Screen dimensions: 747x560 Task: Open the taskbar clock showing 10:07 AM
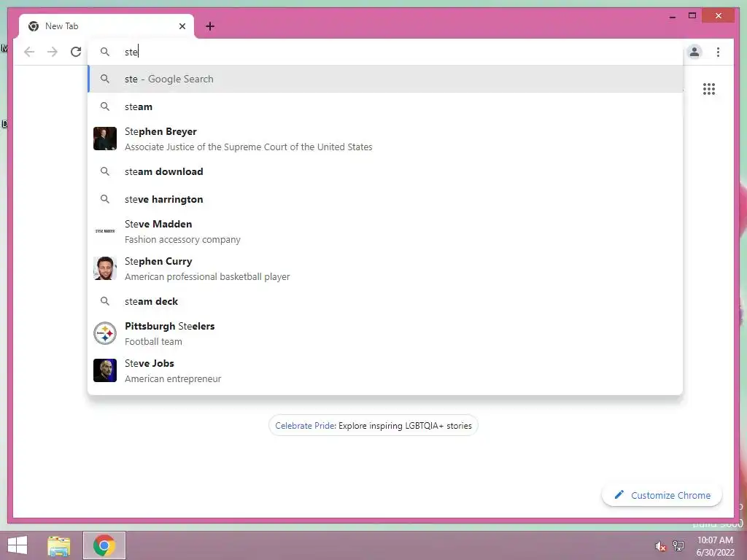click(x=715, y=546)
